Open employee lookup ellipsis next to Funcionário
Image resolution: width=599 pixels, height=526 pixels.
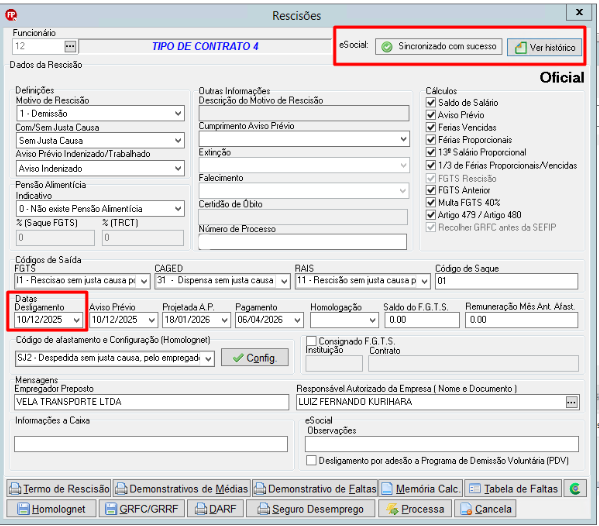pos(70,46)
